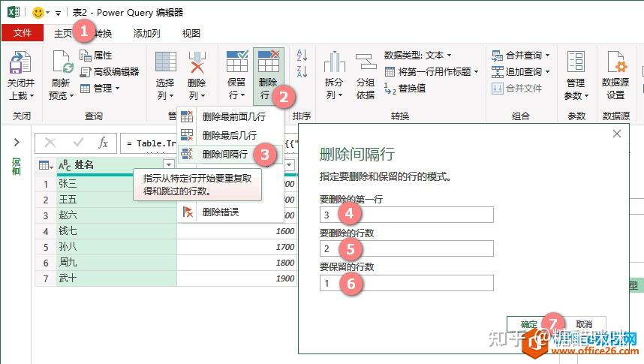644x364 pixels.
Task: Click the 删除行 remove rows icon
Action: pos(269,62)
